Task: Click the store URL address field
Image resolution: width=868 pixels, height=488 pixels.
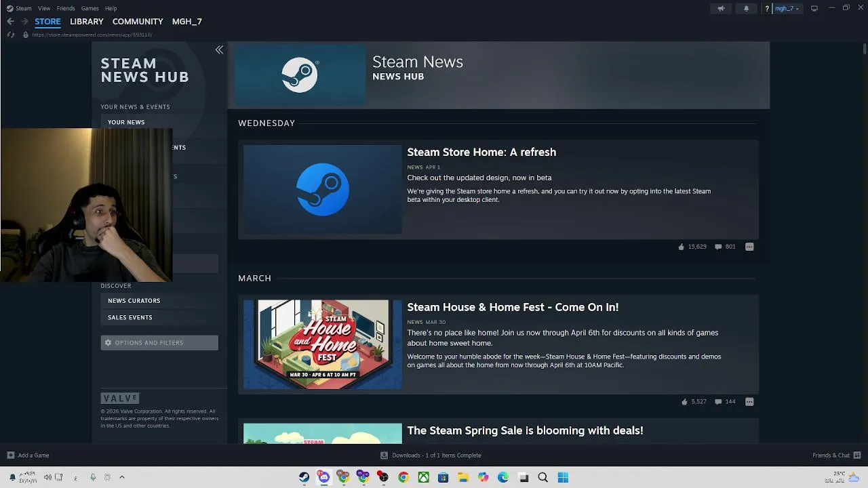Action: point(92,35)
